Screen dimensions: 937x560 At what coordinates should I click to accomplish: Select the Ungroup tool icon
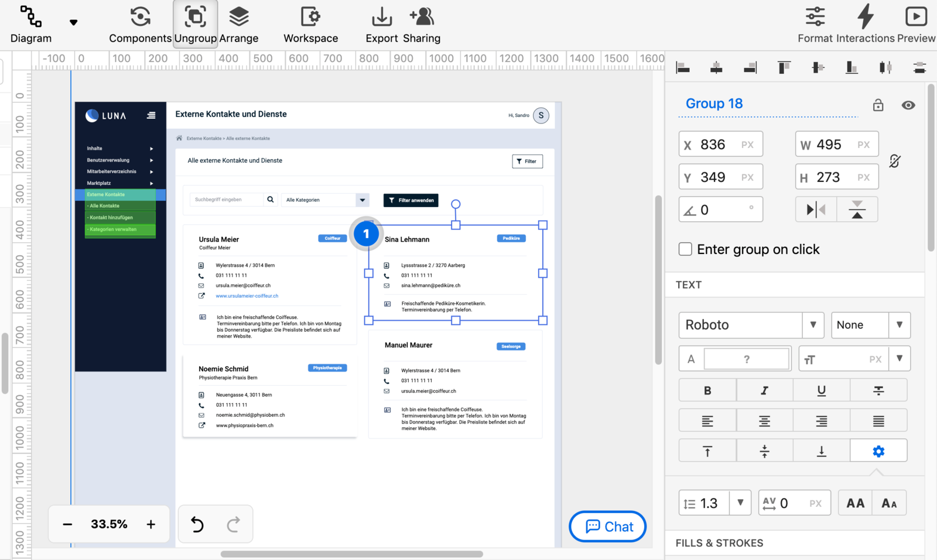(x=195, y=18)
